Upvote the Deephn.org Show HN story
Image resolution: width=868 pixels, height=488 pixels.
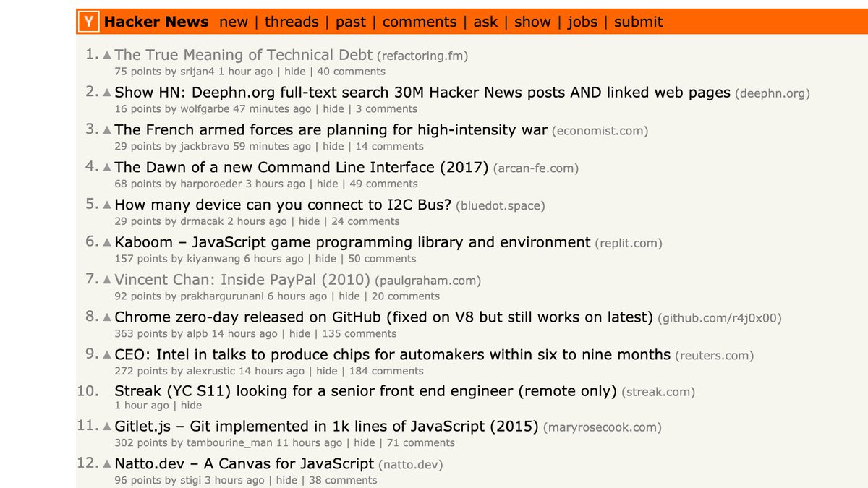pos(107,93)
